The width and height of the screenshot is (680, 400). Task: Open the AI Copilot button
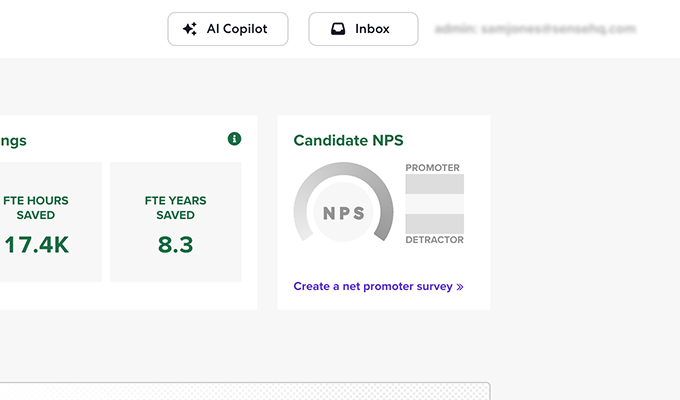[228, 29]
